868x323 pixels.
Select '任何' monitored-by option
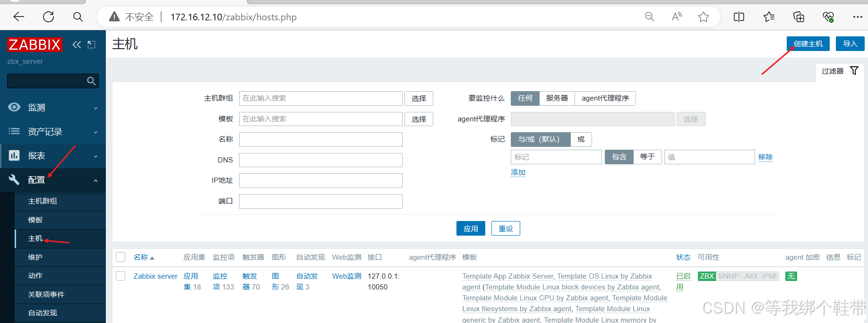(525, 98)
